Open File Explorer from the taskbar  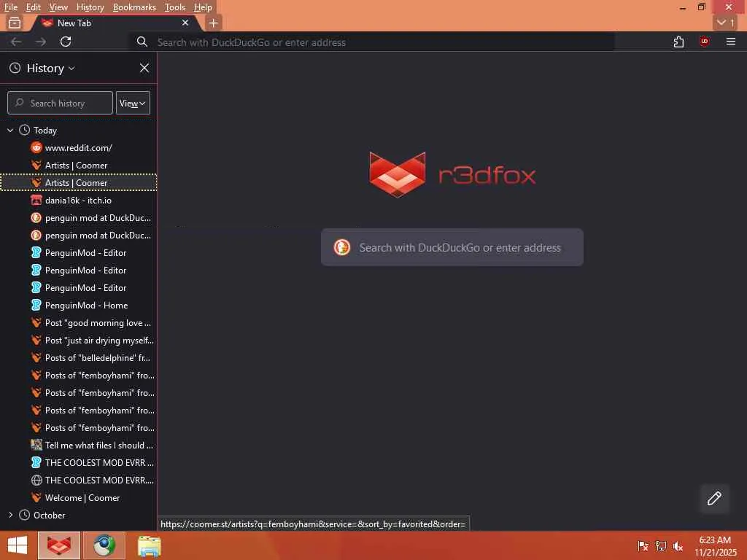click(x=149, y=546)
